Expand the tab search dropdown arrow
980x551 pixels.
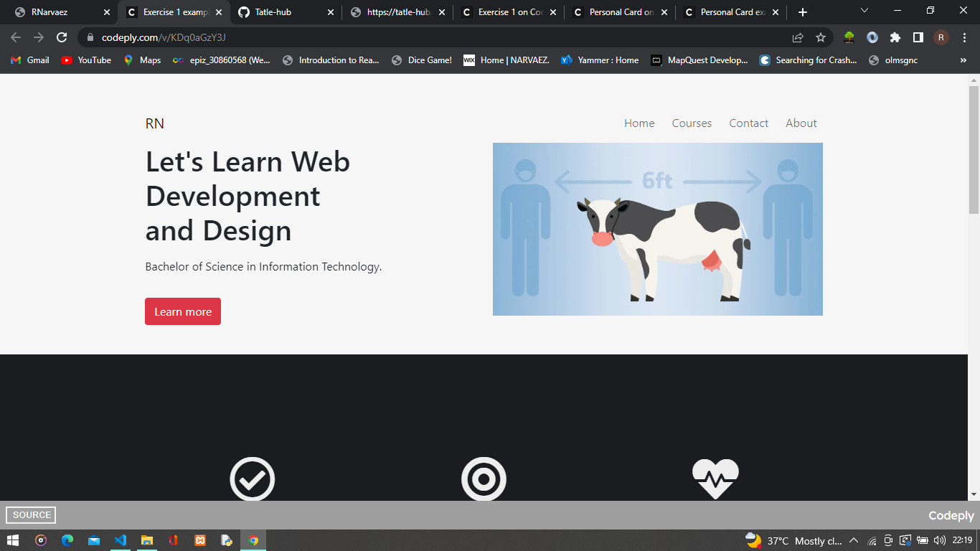click(864, 11)
